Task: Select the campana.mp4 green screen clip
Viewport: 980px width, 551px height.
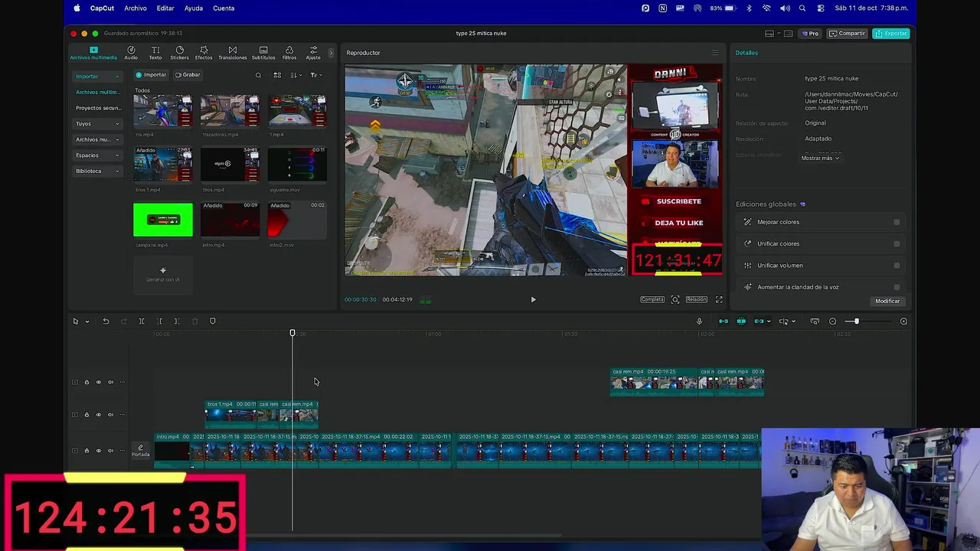Action: pos(163,220)
